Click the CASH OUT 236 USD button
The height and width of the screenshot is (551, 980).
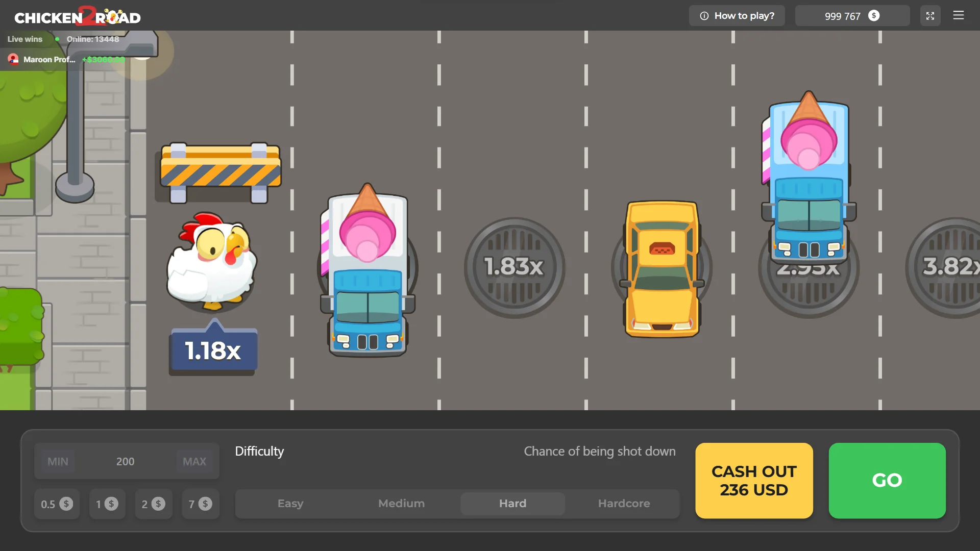pos(754,481)
